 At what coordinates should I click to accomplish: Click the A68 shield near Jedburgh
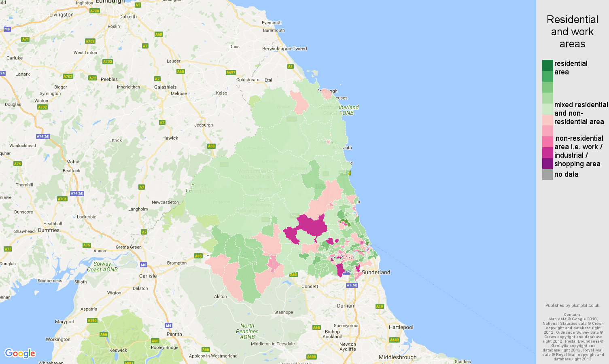[x=211, y=146]
